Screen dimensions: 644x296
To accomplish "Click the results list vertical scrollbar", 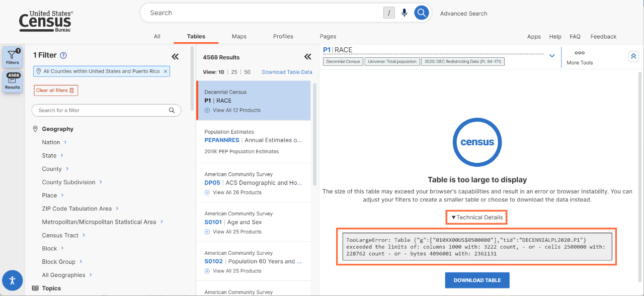I will pyautogui.click(x=315, y=134).
